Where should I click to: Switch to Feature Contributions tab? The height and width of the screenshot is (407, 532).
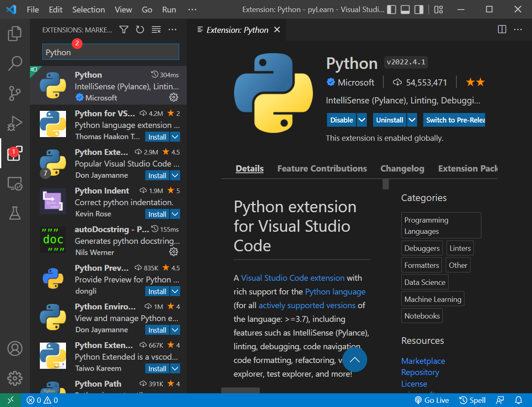tap(322, 169)
